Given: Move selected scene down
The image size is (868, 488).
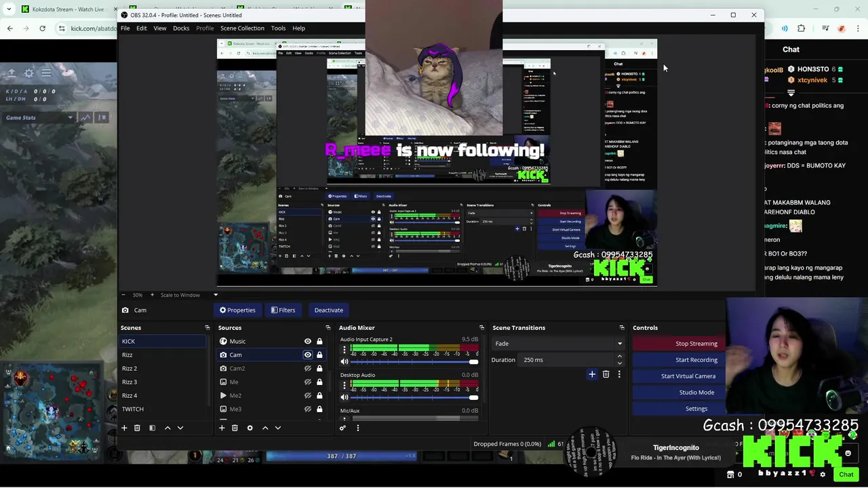Looking at the screenshot, I should coord(180,428).
